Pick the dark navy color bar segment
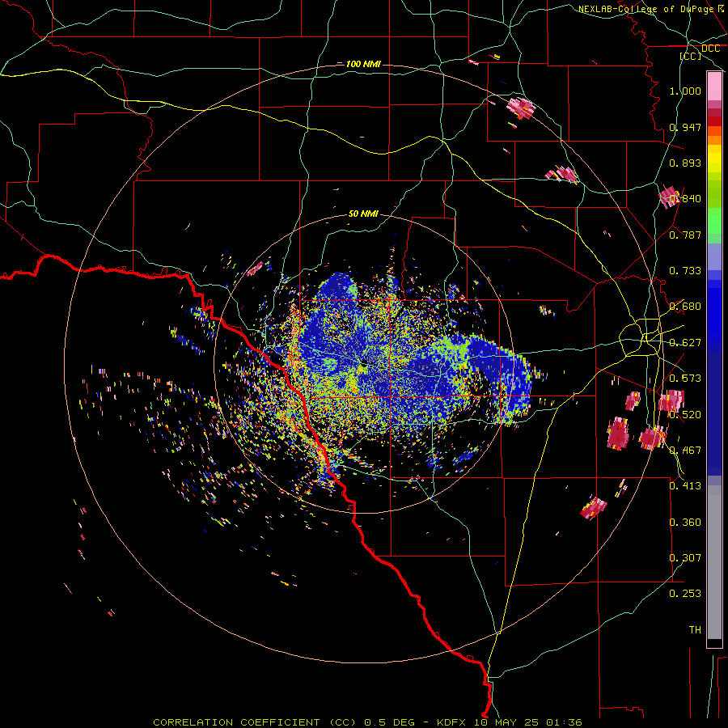This screenshot has width=728, height=728. pyautogui.click(x=714, y=413)
